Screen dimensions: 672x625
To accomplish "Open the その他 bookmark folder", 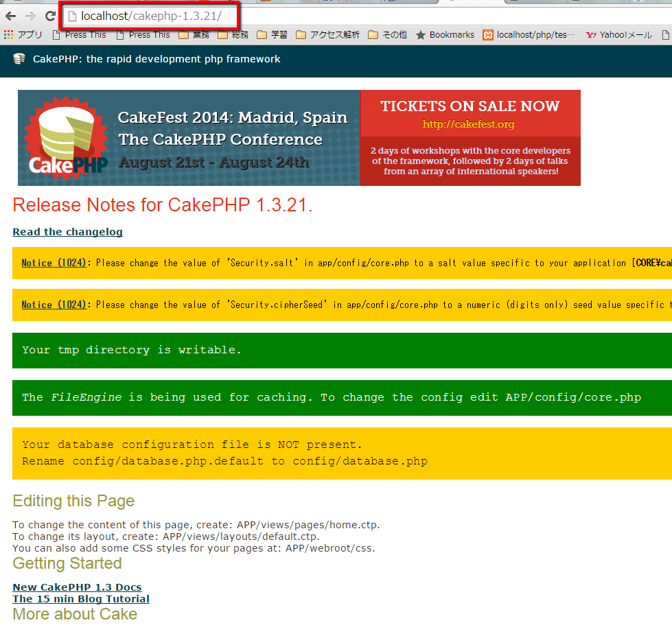I will 388,35.
